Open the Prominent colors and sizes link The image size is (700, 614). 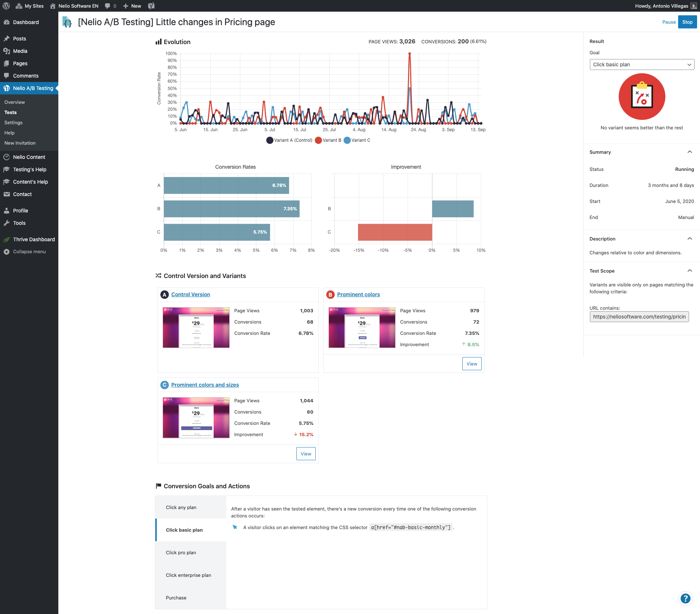pyautogui.click(x=205, y=385)
